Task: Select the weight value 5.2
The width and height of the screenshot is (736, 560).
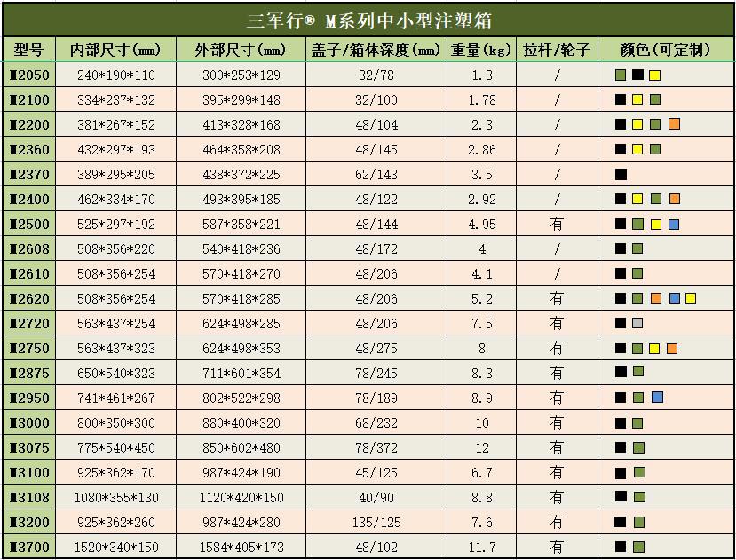Action: coord(481,298)
